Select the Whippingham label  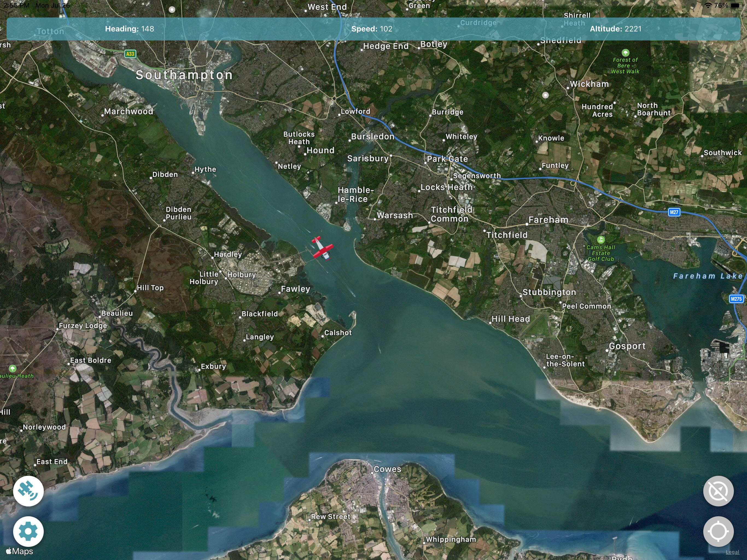[451, 539]
